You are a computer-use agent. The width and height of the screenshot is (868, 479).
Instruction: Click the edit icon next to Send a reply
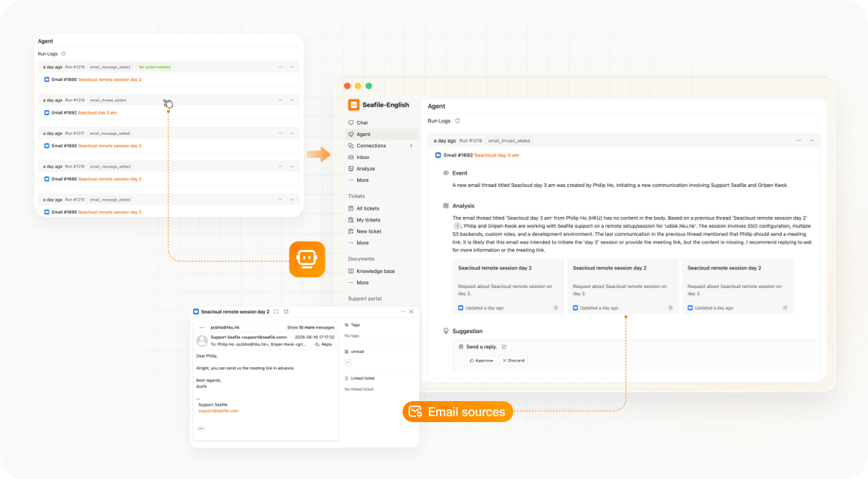[504, 347]
